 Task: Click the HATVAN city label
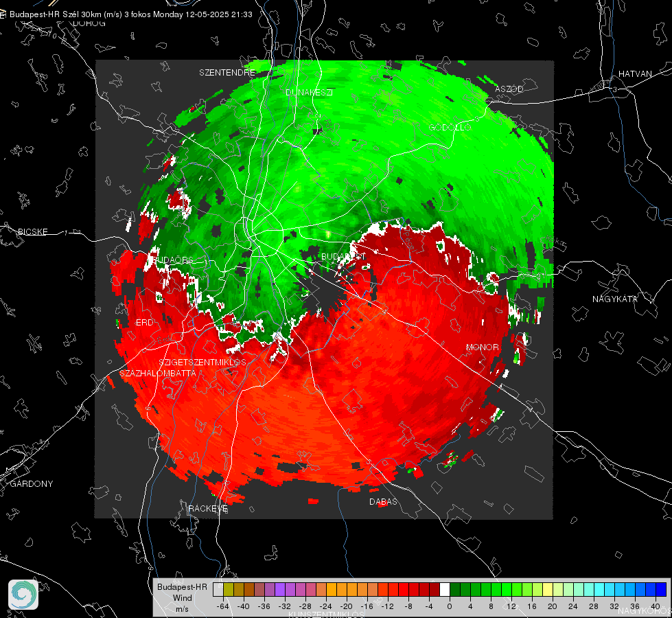[x=635, y=73]
